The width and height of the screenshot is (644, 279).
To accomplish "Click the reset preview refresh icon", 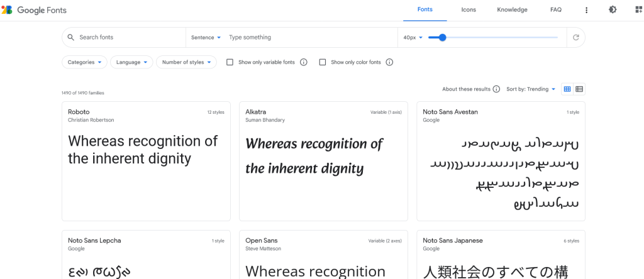I will 575,38.
